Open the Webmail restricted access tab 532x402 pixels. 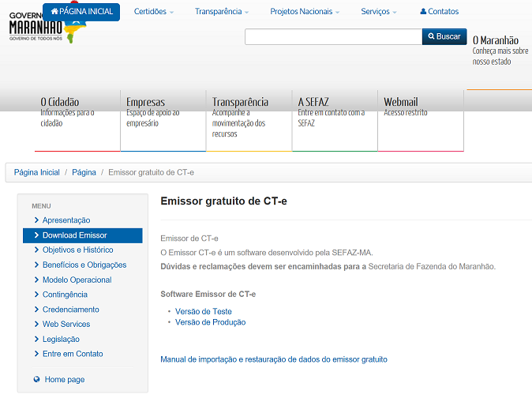[421, 121]
